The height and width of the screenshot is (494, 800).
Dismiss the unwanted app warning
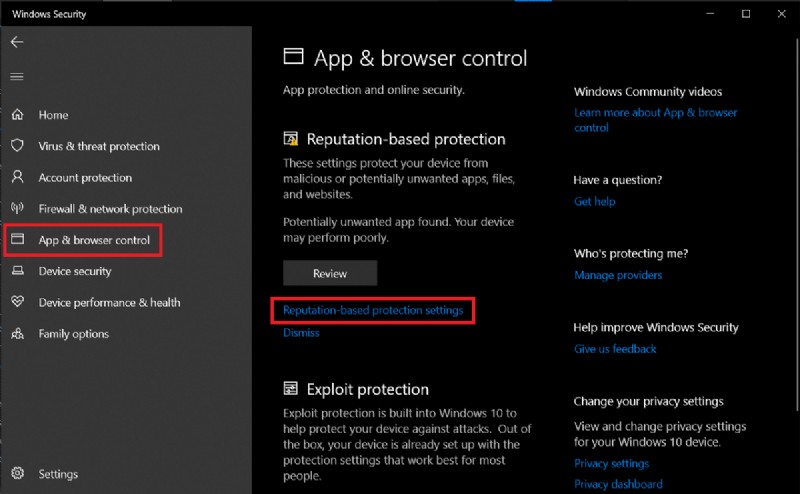[x=301, y=333]
